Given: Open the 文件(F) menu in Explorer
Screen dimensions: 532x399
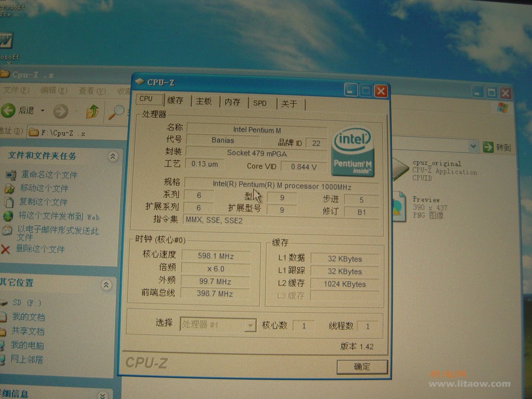Looking at the screenshot, I should (15, 90).
